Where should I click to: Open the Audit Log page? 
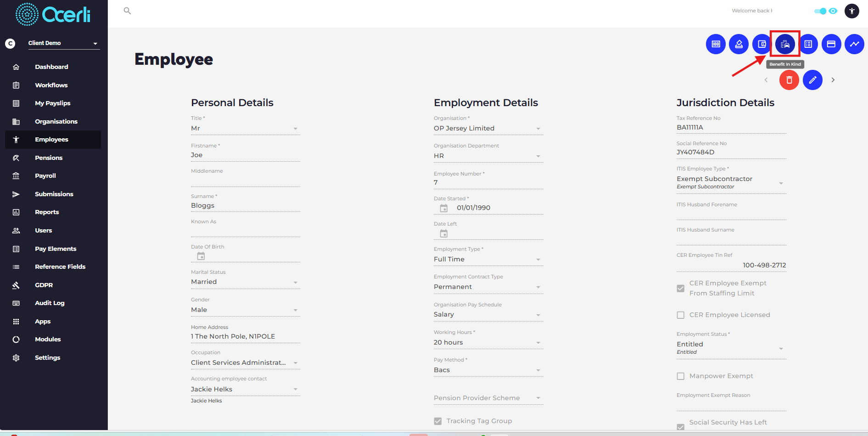53,303
